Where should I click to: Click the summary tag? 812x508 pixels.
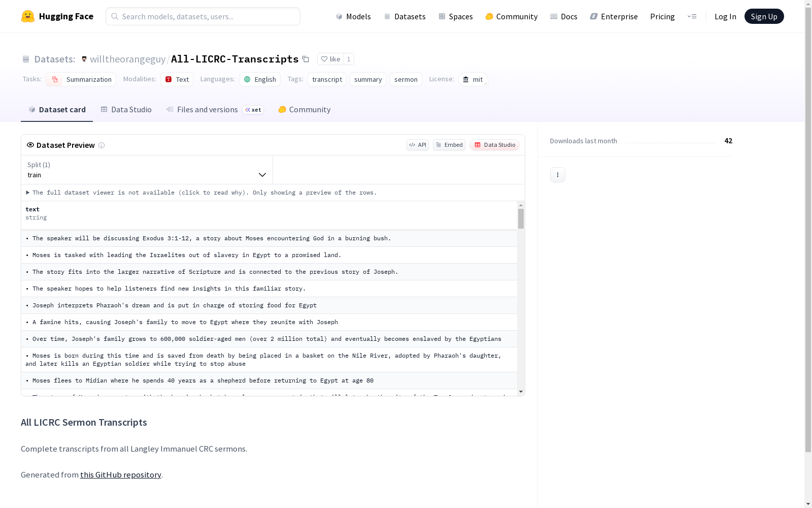coord(368,79)
